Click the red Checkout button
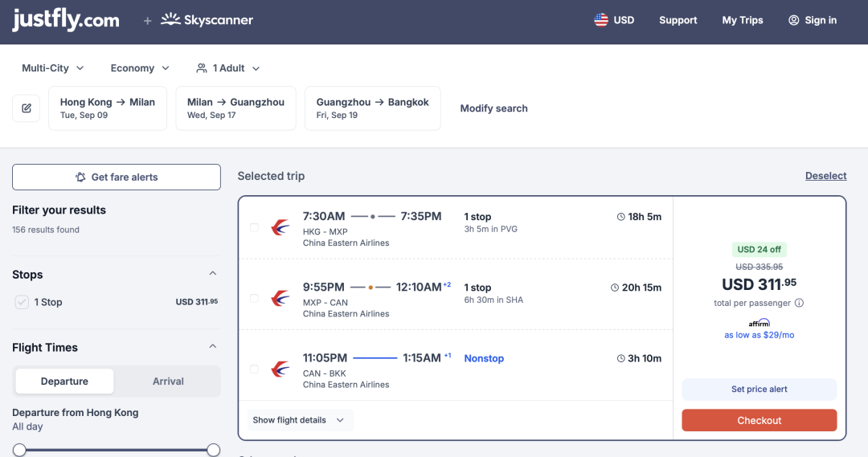This screenshot has height=457, width=868. 759,420
